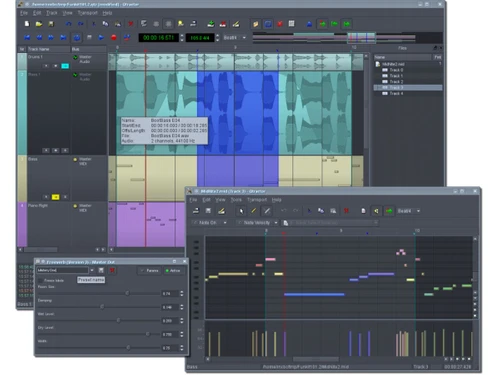Click the Bus column header
The image size is (500, 375).
89,49
